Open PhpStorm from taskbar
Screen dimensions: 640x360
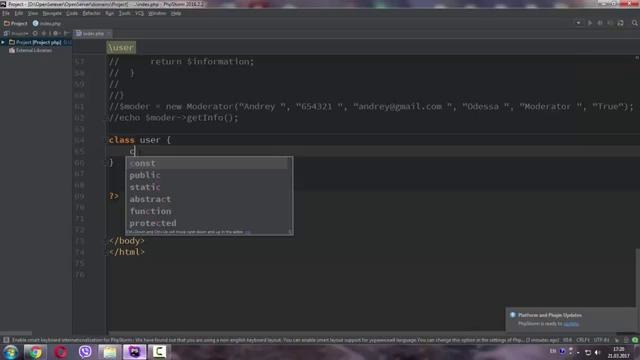[134, 352]
